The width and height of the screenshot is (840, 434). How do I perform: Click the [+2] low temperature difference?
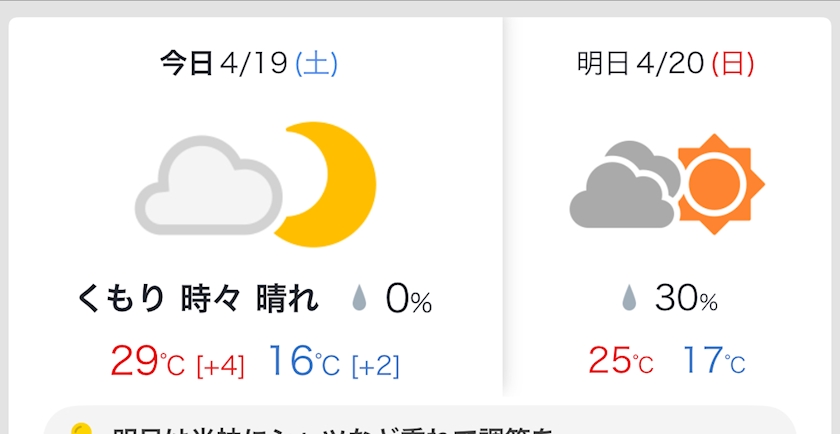tap(376, 366)
